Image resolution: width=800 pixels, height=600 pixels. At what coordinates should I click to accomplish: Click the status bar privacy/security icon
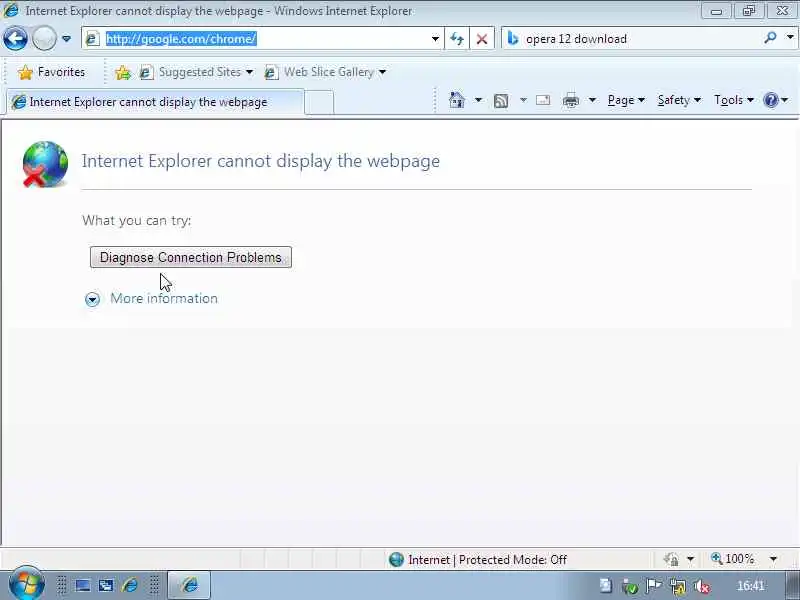coord(671,559)
